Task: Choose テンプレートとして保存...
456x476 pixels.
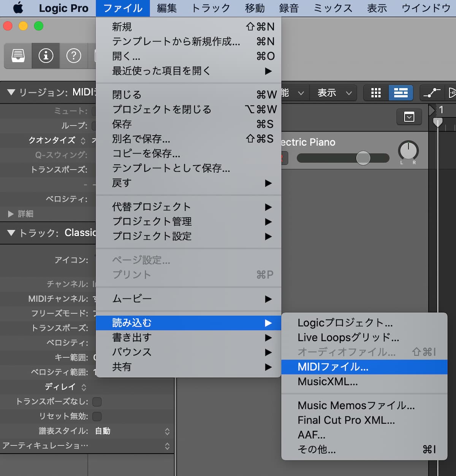Action: click(188, 168)
